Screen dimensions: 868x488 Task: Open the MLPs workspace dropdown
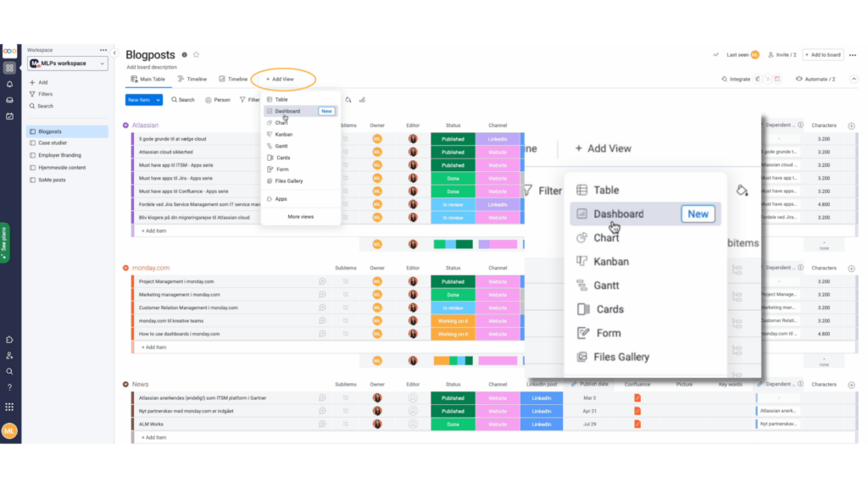(x=68, y=64)
